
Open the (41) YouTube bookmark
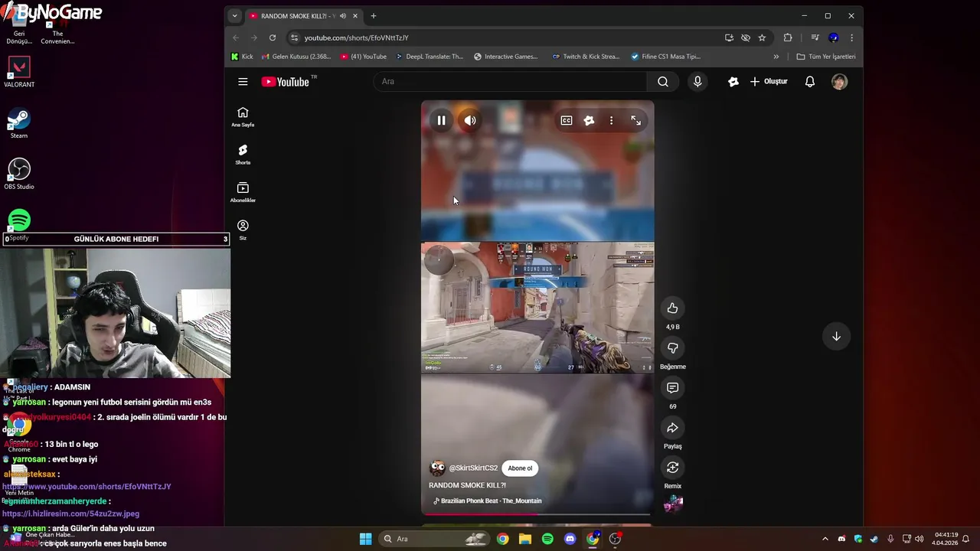point(364,57)
